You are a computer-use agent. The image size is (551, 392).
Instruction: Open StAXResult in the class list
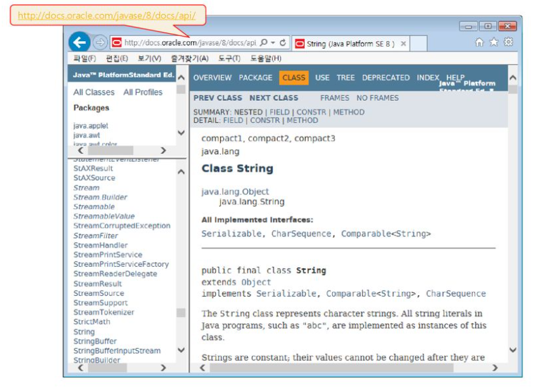(93, 169)
